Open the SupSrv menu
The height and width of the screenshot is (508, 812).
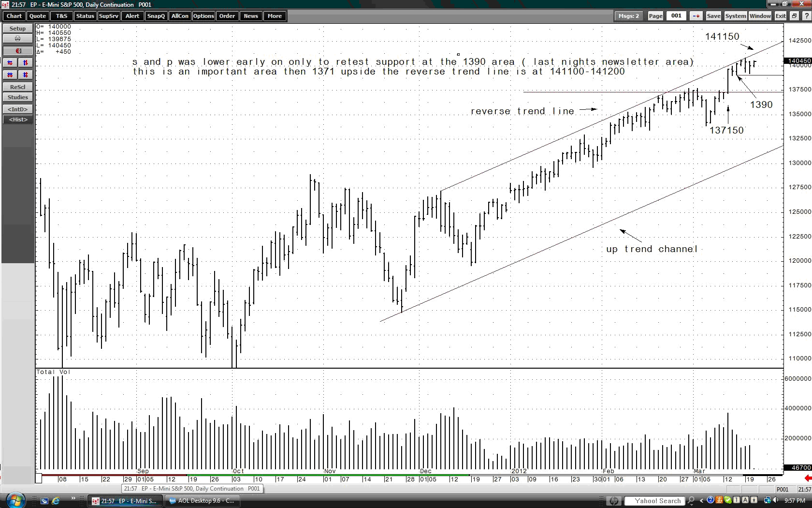[x=109, y=16]
